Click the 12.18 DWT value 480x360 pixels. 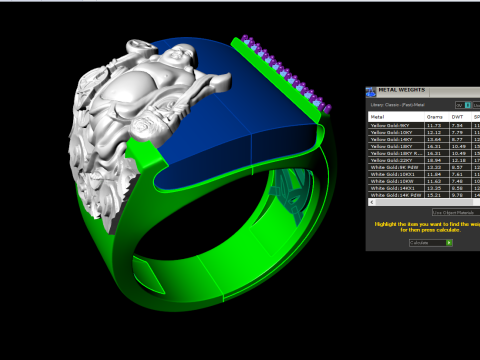[459, 161]
